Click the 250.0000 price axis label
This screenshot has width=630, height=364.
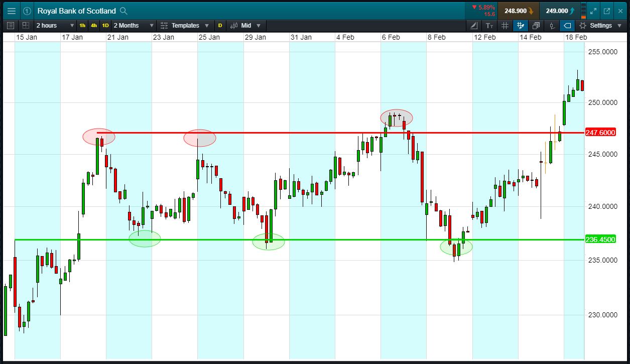point(602,102)
